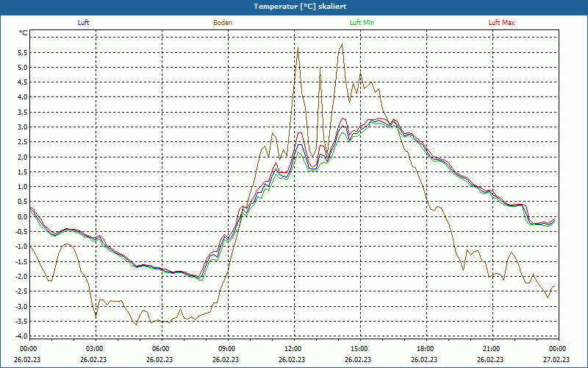Click the 03:00 time axis label
588x368 pixels.
(96, 349)
